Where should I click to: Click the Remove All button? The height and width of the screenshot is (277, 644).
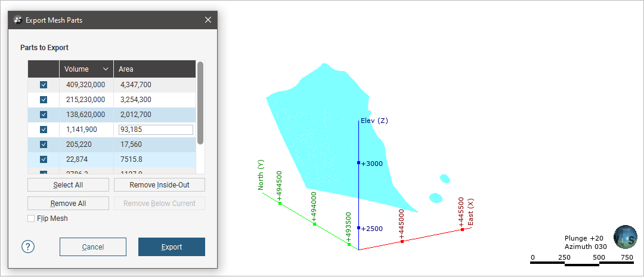pos(68,204)
